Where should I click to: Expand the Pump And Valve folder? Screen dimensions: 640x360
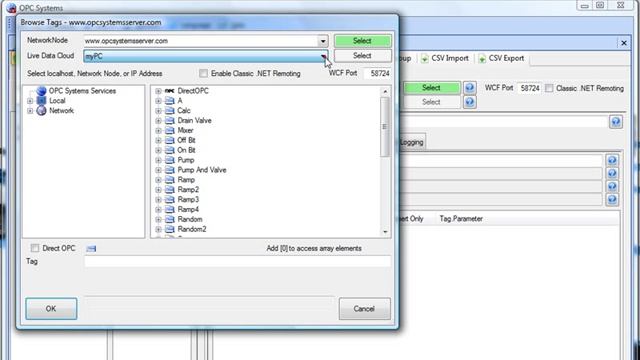pos(158,170)
